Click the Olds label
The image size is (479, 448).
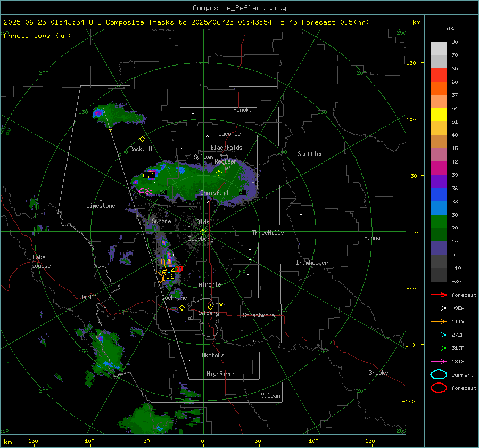(203, 222)
